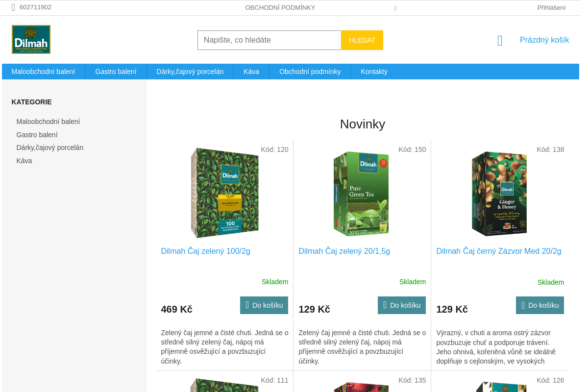This screenshot has height=392, width=588.
Task: Open Káva in blue navigation menu
Action: coord(251,72)
